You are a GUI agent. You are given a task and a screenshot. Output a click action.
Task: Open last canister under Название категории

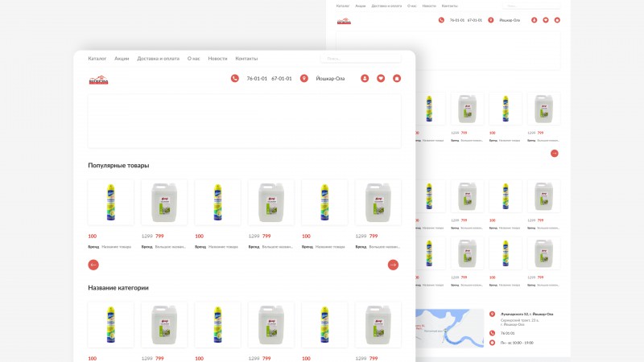tap(378, 325)
